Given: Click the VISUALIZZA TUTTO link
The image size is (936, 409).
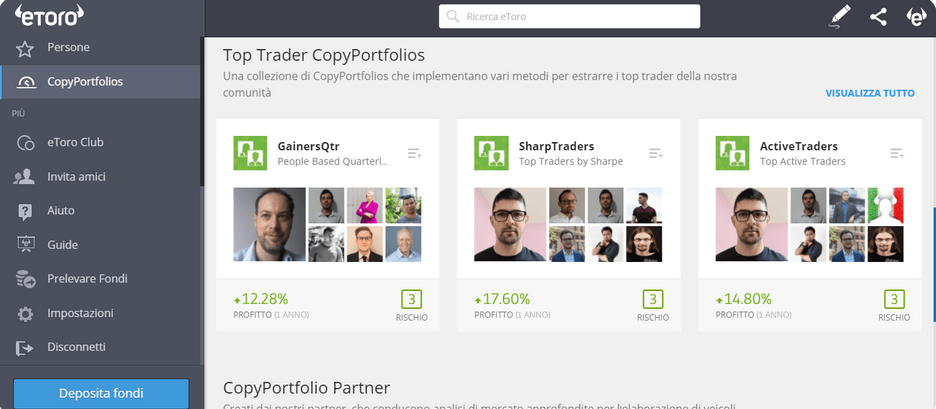Looking at the screenshot, I should 870,94.
